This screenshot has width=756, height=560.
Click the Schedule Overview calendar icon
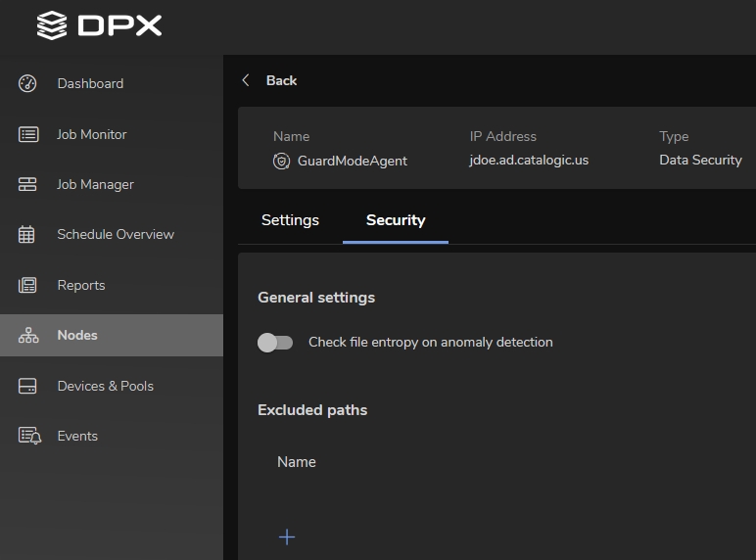click(x=28, y=234)
